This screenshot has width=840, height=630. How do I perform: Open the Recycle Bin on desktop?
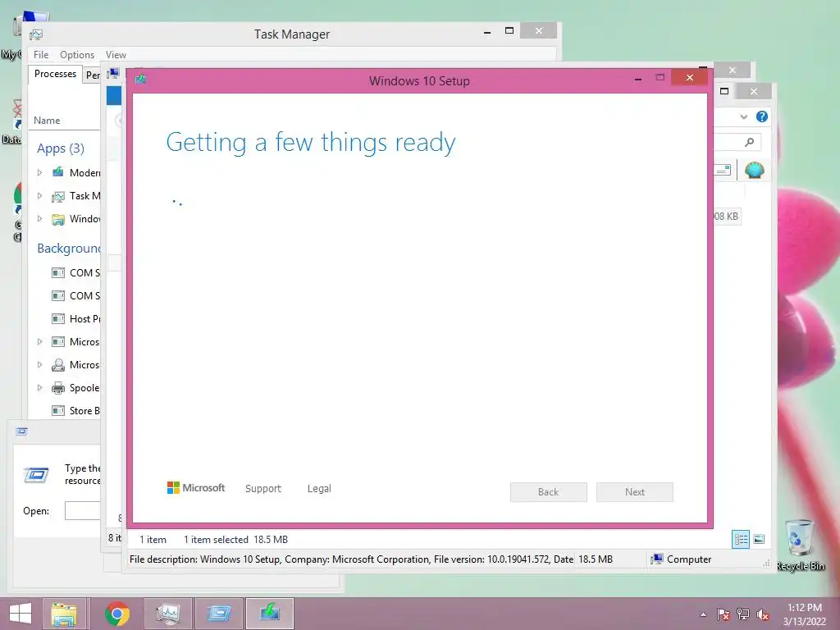click(800, 545)
